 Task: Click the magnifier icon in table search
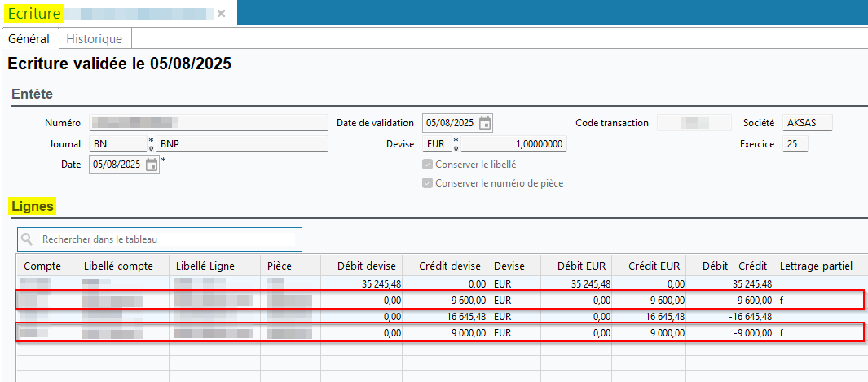tap(29, 239)
